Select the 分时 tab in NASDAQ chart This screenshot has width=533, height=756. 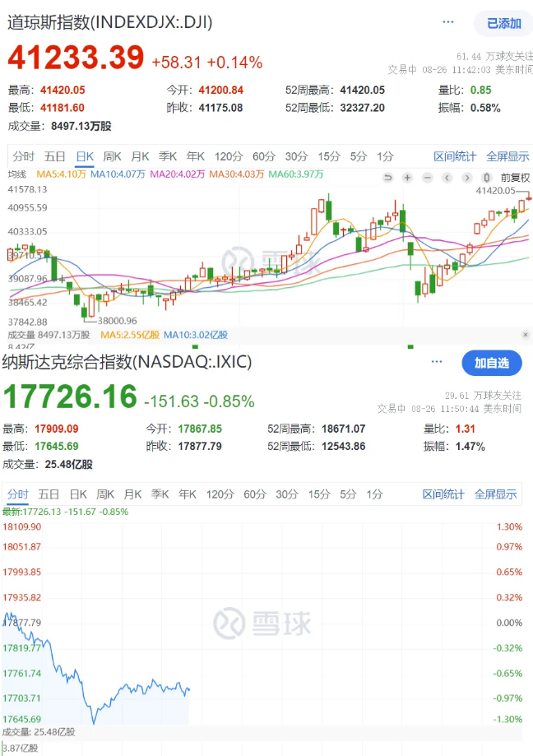click(x=18, y=494)
